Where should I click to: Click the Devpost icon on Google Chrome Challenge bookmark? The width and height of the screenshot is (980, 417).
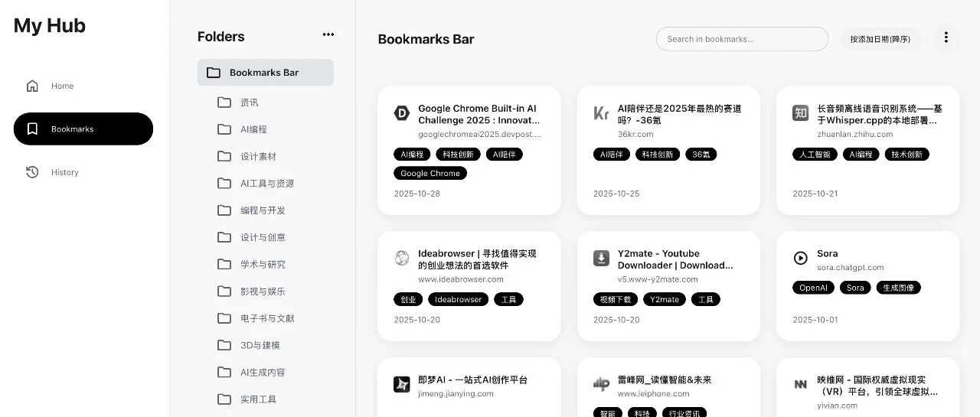point(401,113)
